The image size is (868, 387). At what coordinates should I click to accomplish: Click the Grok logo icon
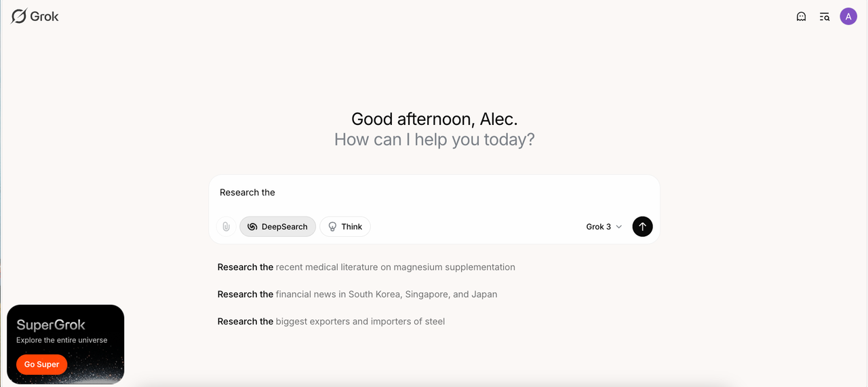[x=19, y=16]
